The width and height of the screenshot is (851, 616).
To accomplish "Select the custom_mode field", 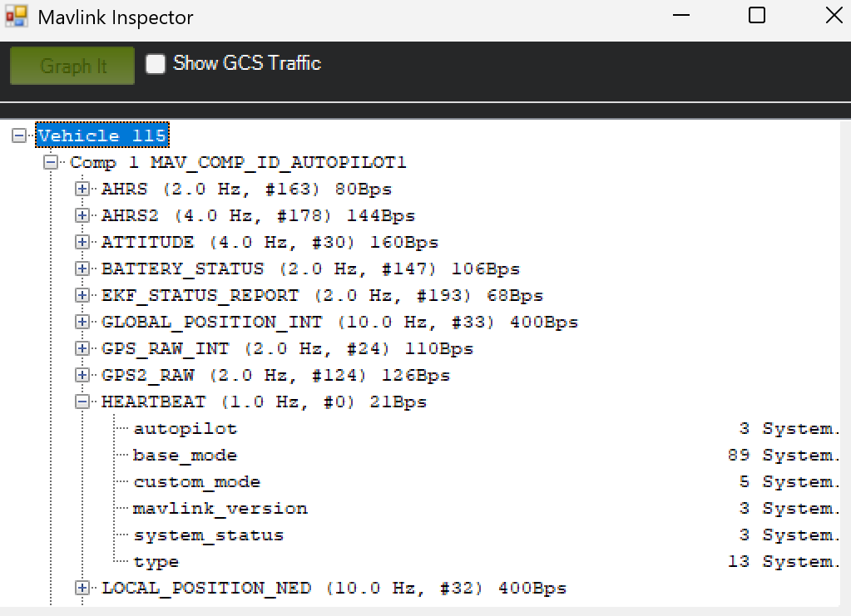I will (x=196, y=481).
